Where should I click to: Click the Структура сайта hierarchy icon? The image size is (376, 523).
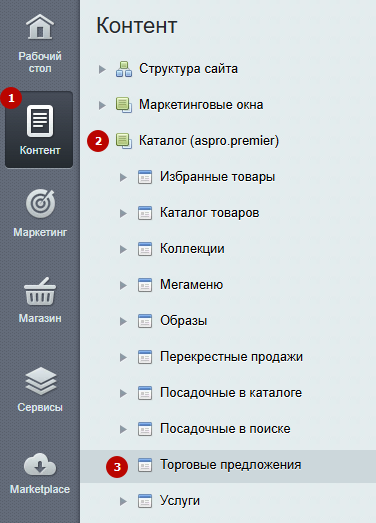[124, 69]
